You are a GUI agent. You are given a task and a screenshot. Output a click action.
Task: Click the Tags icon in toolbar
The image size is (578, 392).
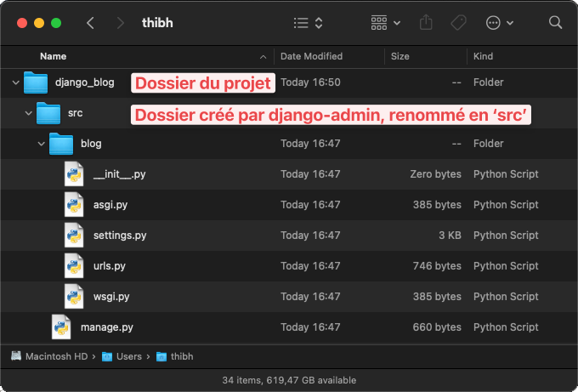[x=458, y=23]
